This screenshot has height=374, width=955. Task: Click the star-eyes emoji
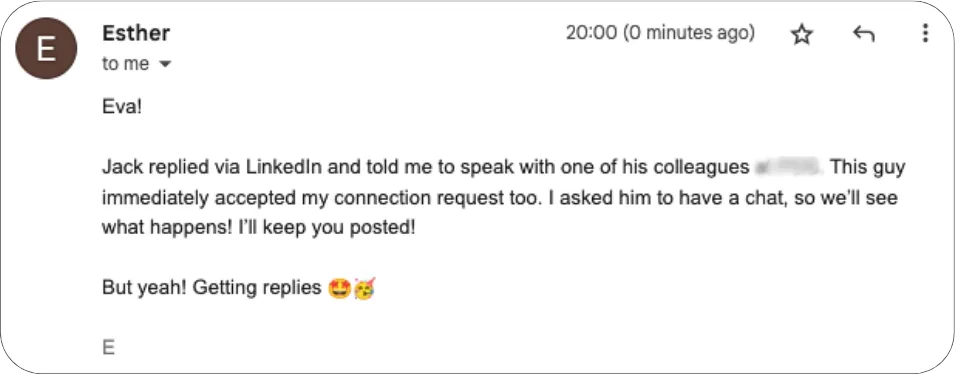click(339, 288)
